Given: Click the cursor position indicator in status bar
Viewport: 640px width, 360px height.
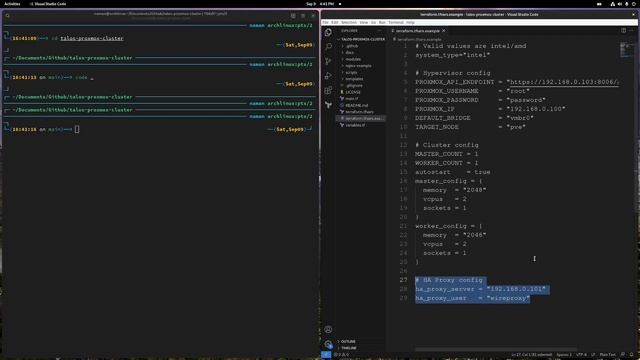Looking at the screenshot, I should coord(531,355).
